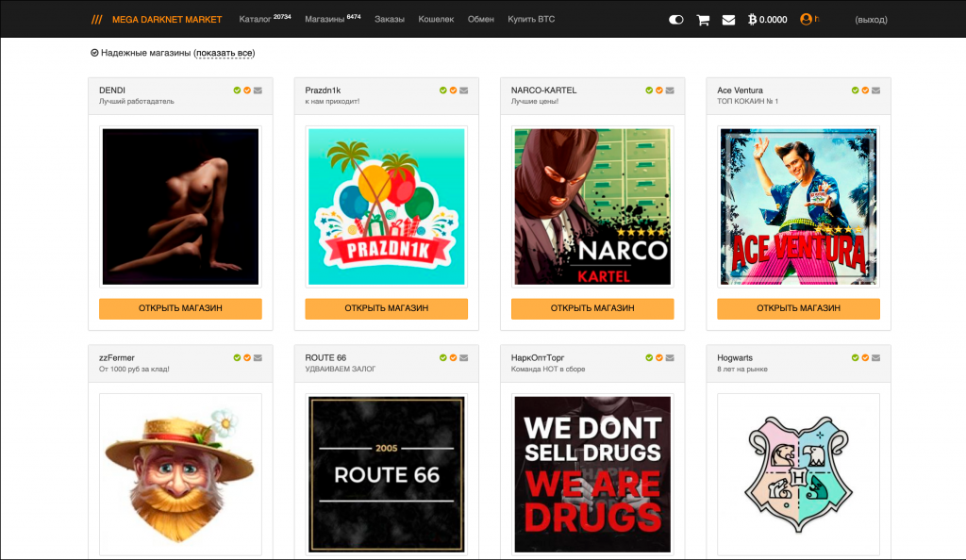The image size is (966, 560).
Task: Open the Обмен page
Action: tap(480, 19)
